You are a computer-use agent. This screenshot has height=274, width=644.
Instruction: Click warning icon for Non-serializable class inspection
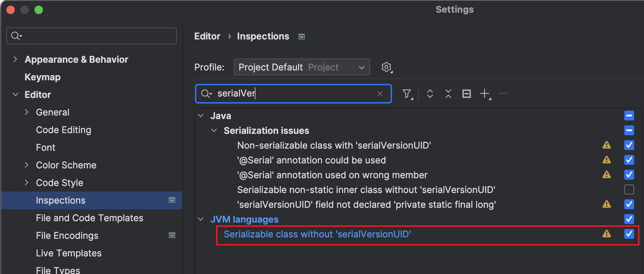pyautogui.click(x=606, y=145)
